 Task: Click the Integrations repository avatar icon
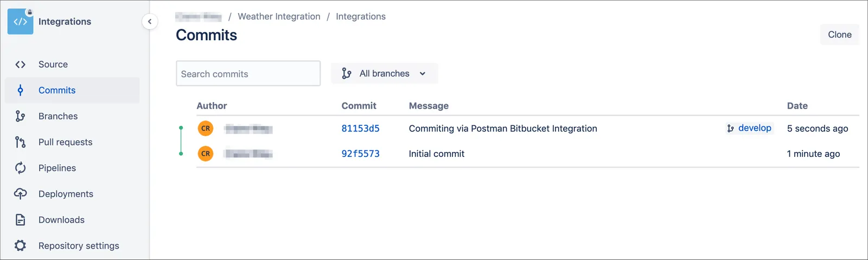20,22
